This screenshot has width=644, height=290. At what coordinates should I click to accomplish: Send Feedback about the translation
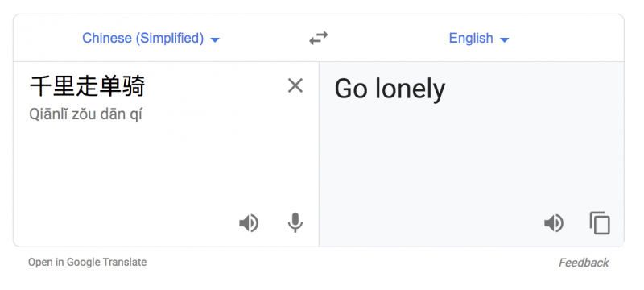pos(583,263)
